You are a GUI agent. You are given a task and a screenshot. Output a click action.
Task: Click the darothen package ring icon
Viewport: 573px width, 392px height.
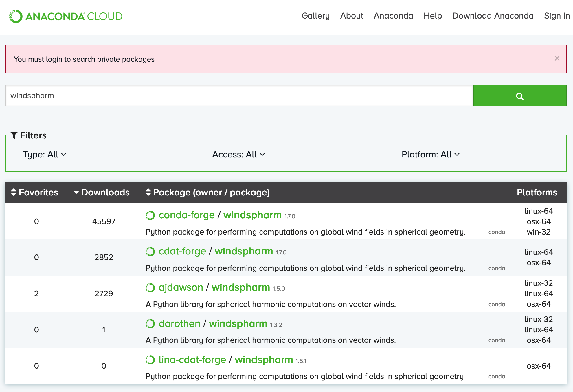150,324
